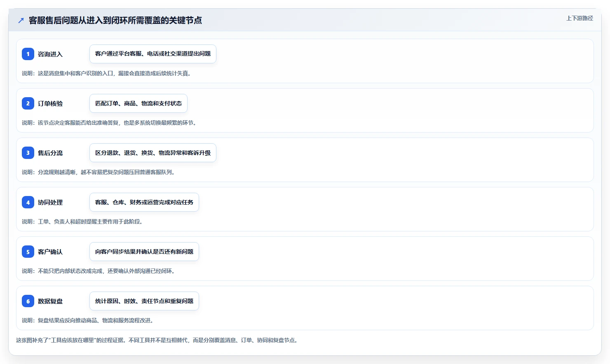
Task: Click the note starting 说明：该节点决定客服能否给出准确答复
Action: tap(109, 123)
